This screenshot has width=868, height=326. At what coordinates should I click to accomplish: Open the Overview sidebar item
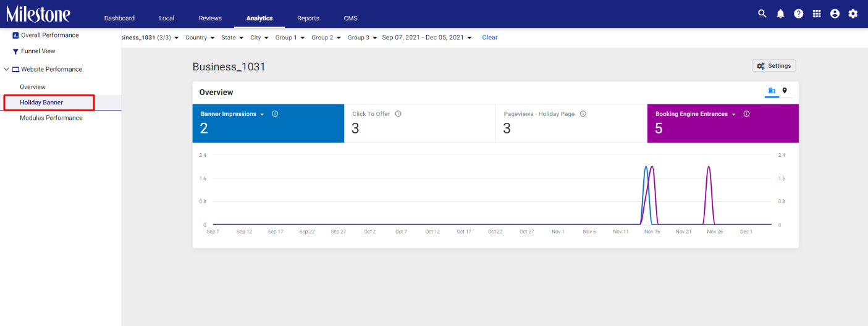(x=33, y=87)
